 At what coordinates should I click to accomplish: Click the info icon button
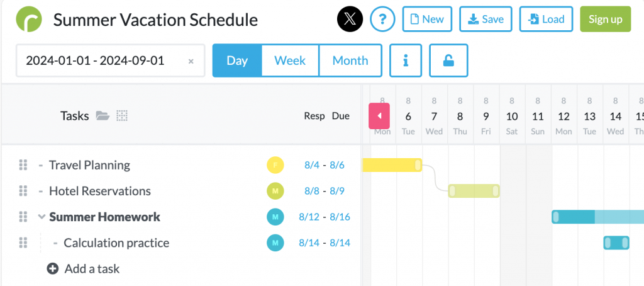pyautogui.click(x=406, y=60)
